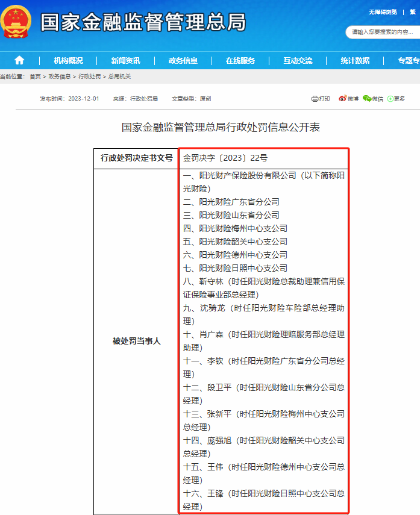Open the 专题专栏 menu

pos(409,60)
